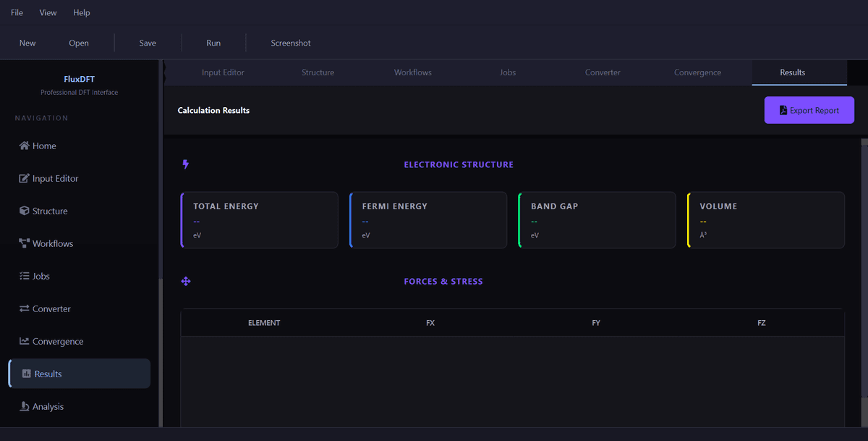The height and width of the screenshot is (441, 868).
Task: Click the Input Editor pencil icon
Action: 24,178
